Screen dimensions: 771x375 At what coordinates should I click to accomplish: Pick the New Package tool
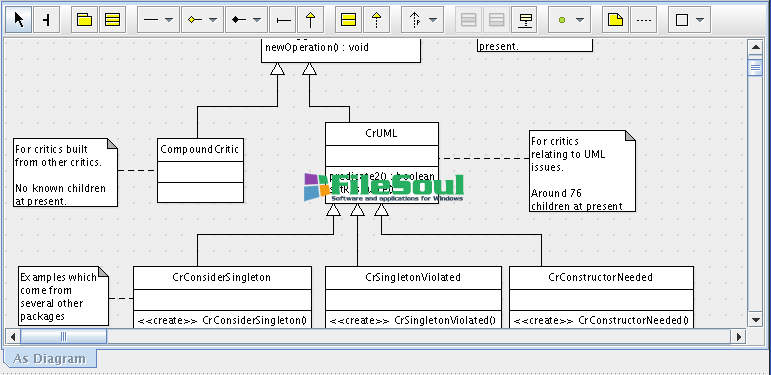click(x=85, y=20)
